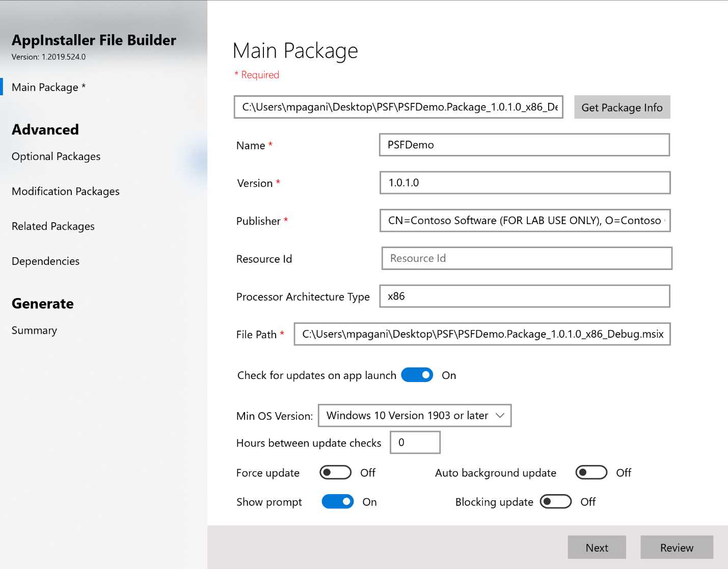Click the Name input showing PSFDemo
Screen dimensions: 728x569
[x=524, y=145]
